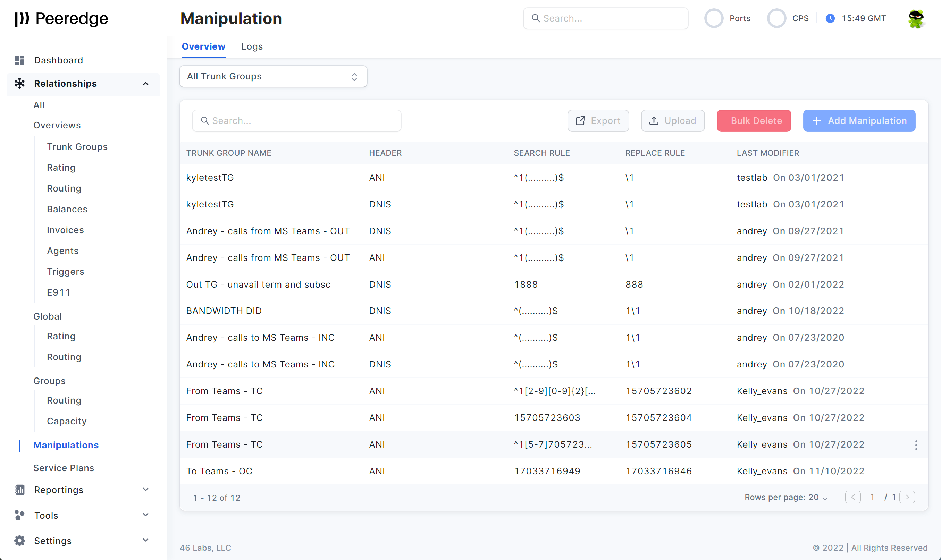Click the Dashboard sidebar icon
This screenshot has height=560, width=941.
pyautogui.click(x=20, y=60)
